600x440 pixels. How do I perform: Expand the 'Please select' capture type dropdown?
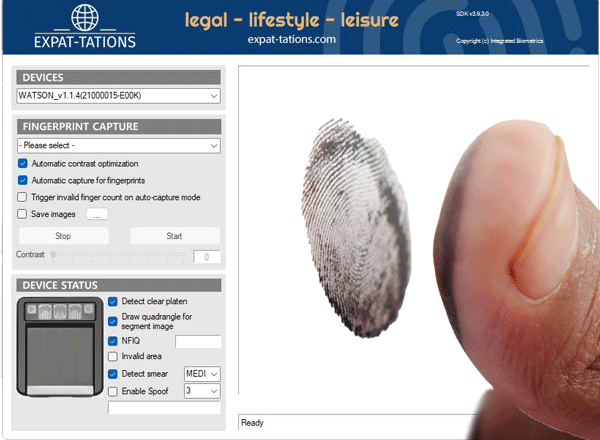[118, 146]
